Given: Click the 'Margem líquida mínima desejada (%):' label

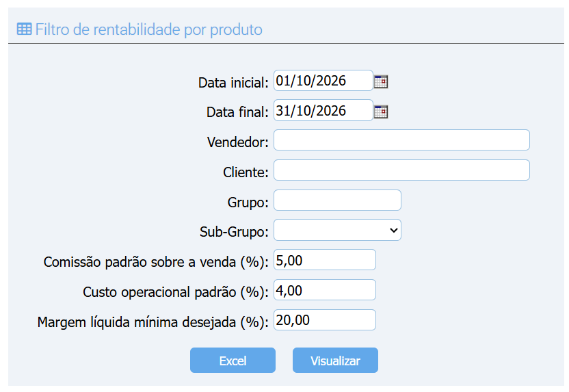Looking at the screenshot, I should [x=153, y=322].
